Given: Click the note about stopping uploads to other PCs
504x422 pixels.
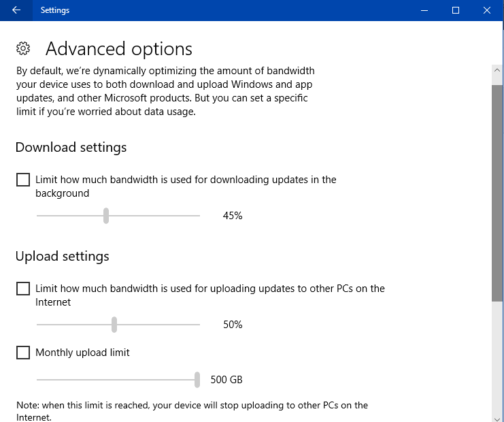Looking at the screenshot, I should click(x=192, y=411).
